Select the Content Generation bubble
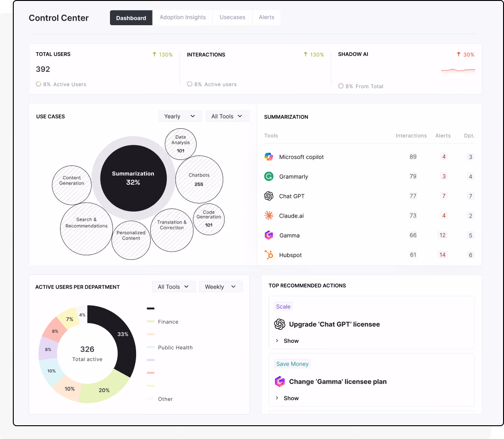 (x=71, y=185)
